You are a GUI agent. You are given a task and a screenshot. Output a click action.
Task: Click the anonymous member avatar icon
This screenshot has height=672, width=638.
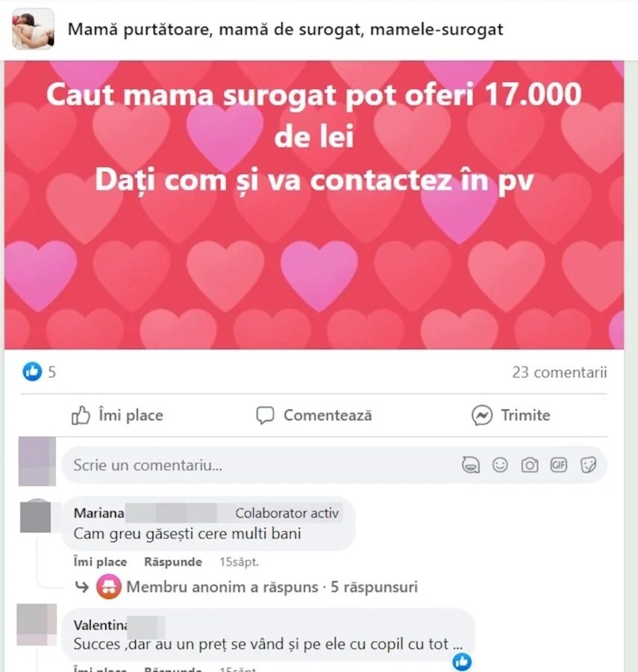point(109,587)
